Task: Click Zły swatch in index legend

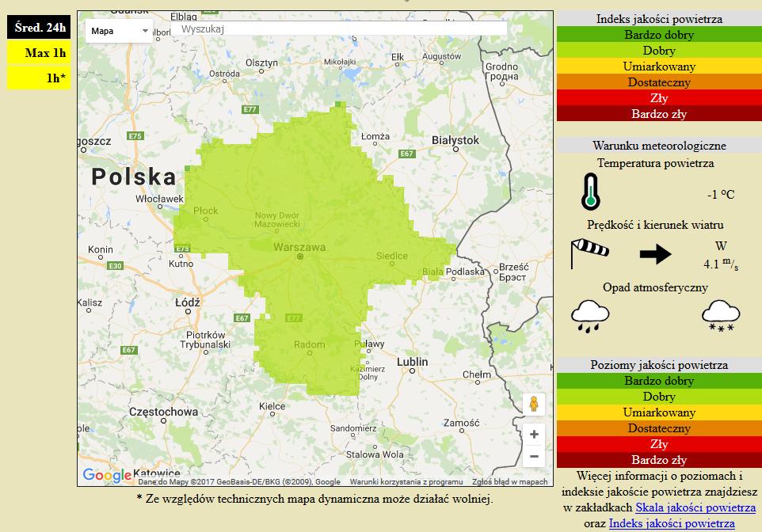Action: pos(659,97)
